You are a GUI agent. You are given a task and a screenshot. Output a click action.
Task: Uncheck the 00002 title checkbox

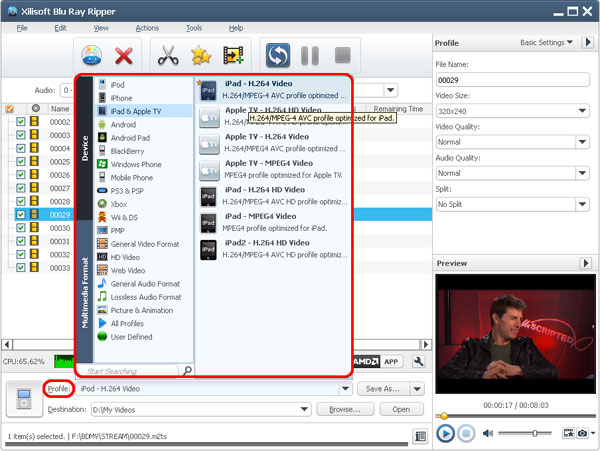tap(21, 122)
